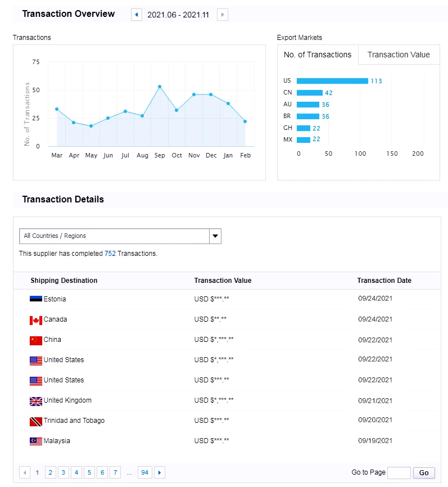This screenshot has height=487, width=448.
Task: Click the US bar in export markets chart
Action: tap(332, 81)
